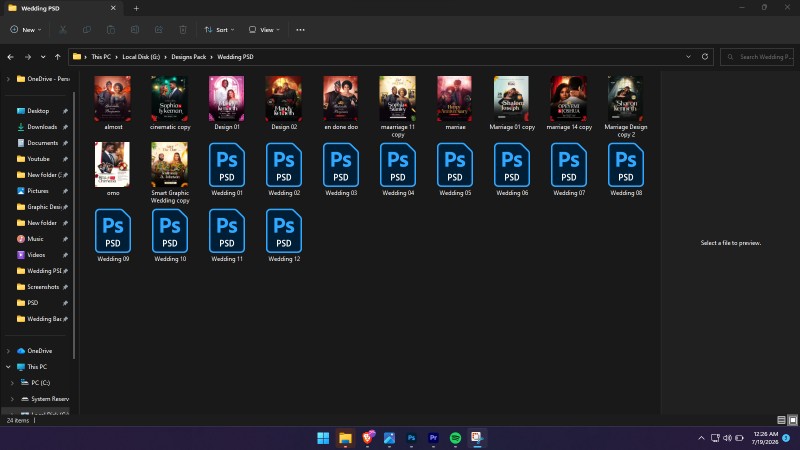Select the Design 02 thumbnail
The image size is (800, 450).
tap(284, 99)
